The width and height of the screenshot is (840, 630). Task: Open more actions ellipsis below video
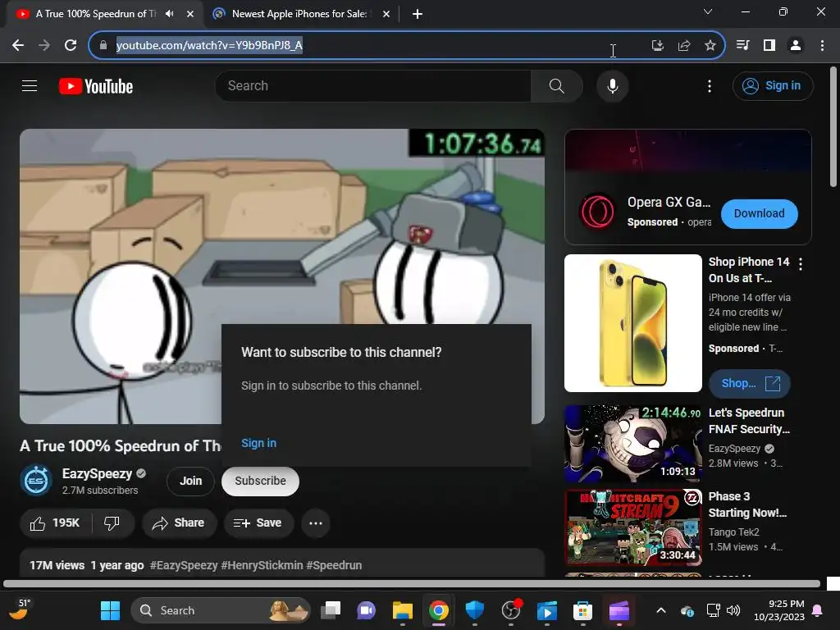(316, 523)
